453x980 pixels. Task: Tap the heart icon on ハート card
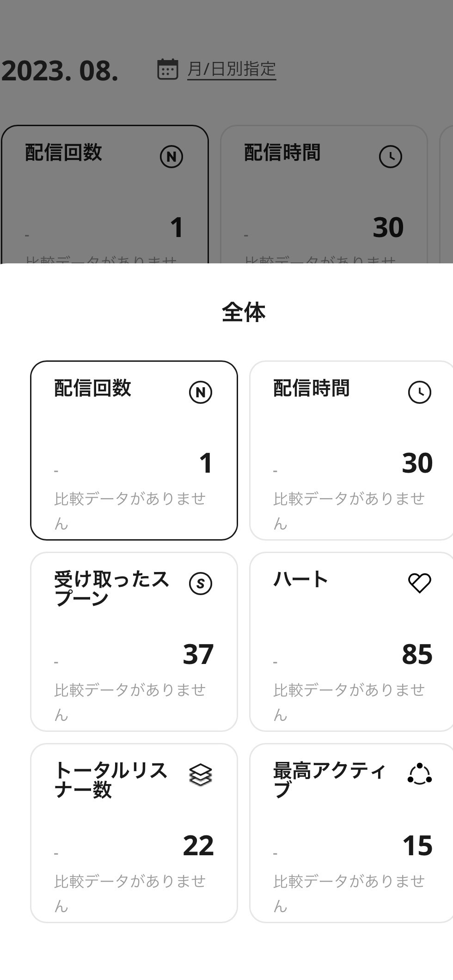419,583
